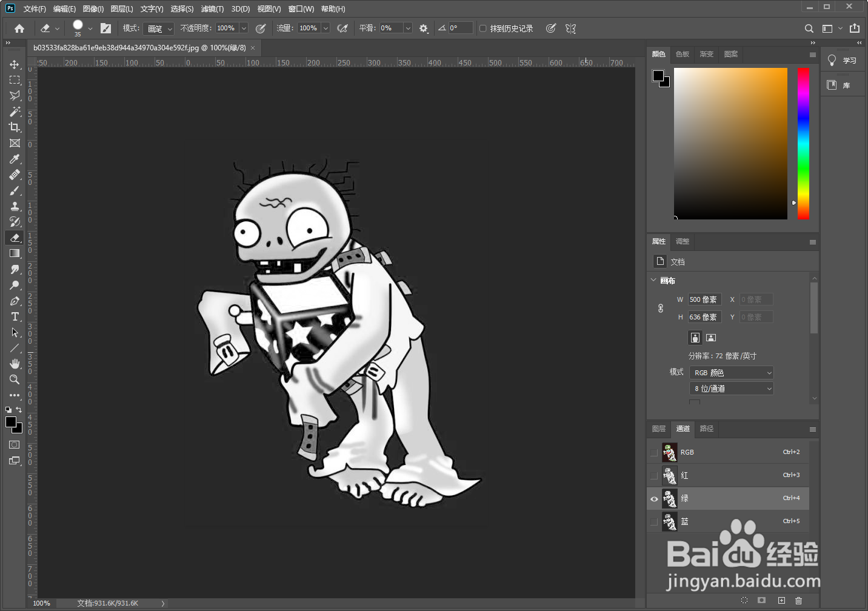Select the Zoom tool
The width and height of the screenshot is (868, 611).
click(15, 379)
